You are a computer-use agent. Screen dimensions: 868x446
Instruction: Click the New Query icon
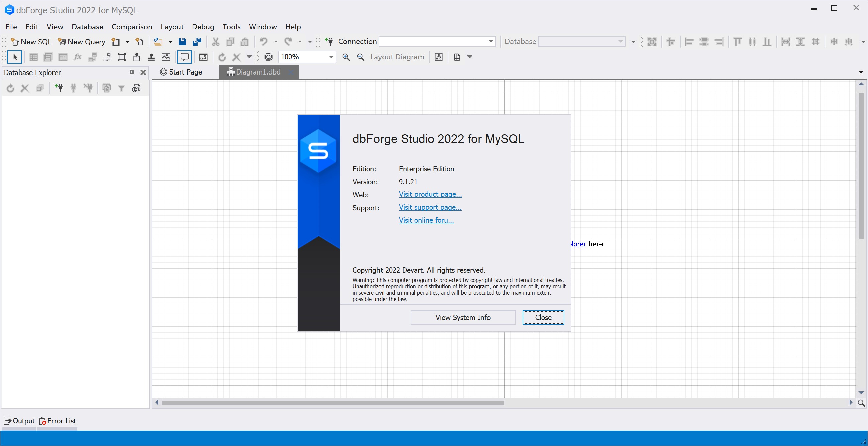[80, 41]
